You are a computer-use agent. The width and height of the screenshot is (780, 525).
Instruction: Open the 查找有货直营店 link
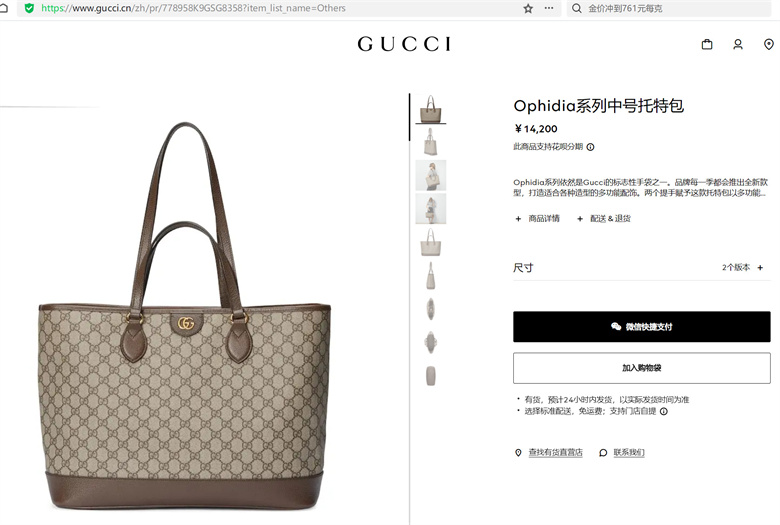point(555,452)
